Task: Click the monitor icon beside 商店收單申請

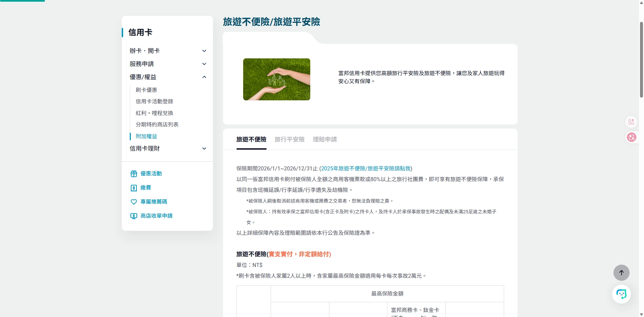Action: click(133, 216)
